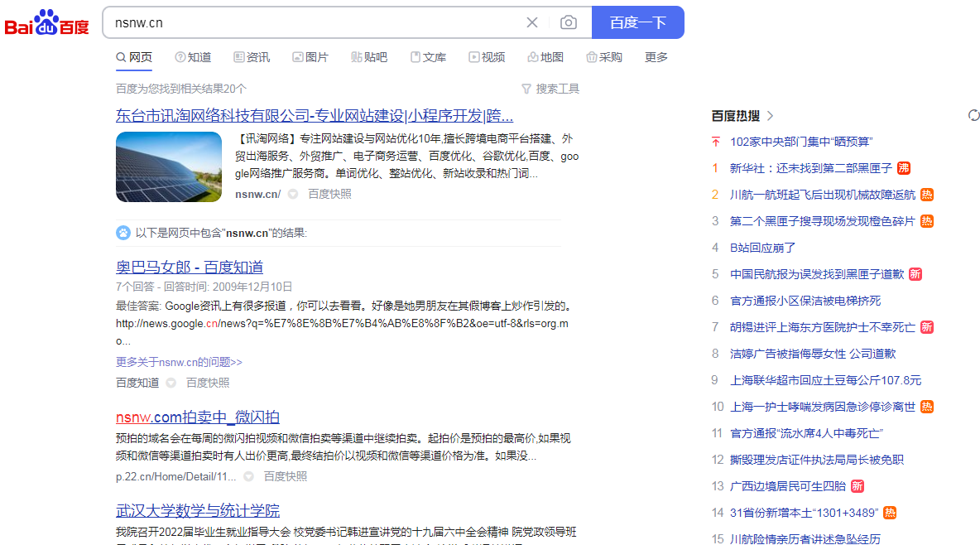Click the nsnw.cn/ result URL
The height and width of the screenshot is (545, 980).
pyautogui.click(x=257, y=194)
